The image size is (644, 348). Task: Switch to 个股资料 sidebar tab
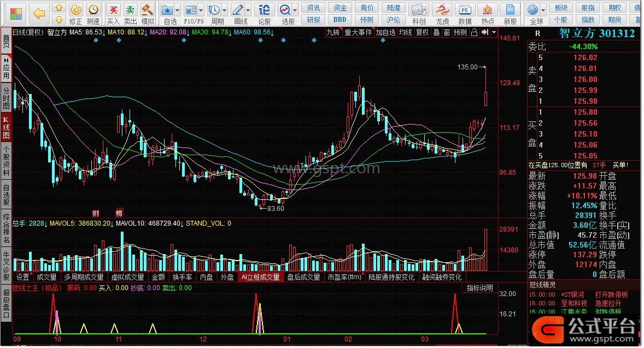[6, 161]
